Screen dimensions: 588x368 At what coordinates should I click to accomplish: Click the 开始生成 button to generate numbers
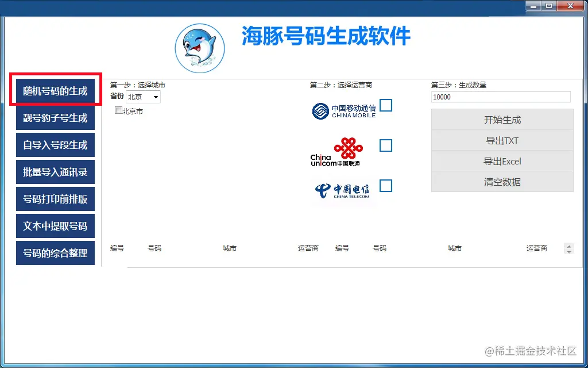pos(502,120)
